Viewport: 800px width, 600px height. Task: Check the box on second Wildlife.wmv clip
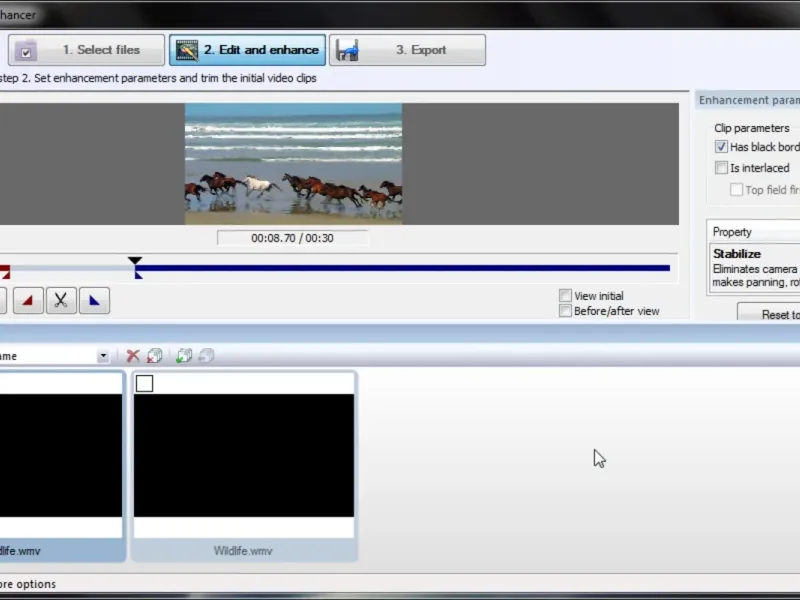[x=144, y=384]
